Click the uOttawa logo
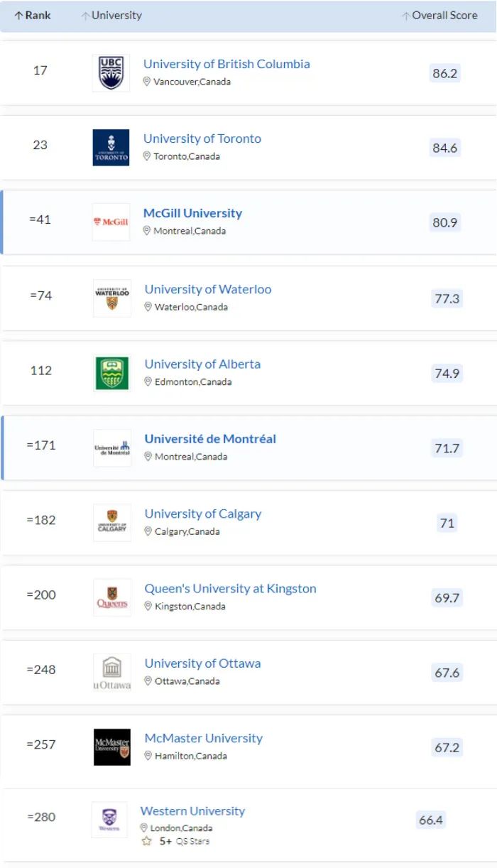The width and height of the screenshot is (497, 868). coord(112,673)
